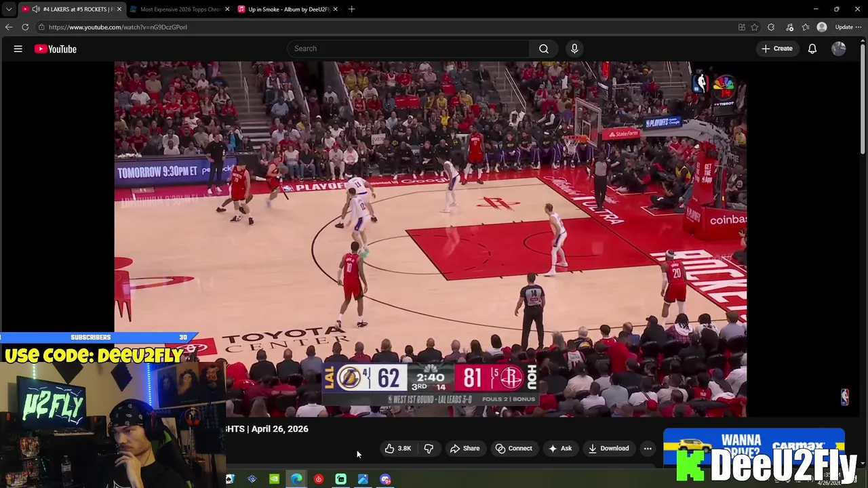Viewport: 868px width, 488px height.
Task: Open the YouTube account avatar menu
Action: tap(839, 49)
